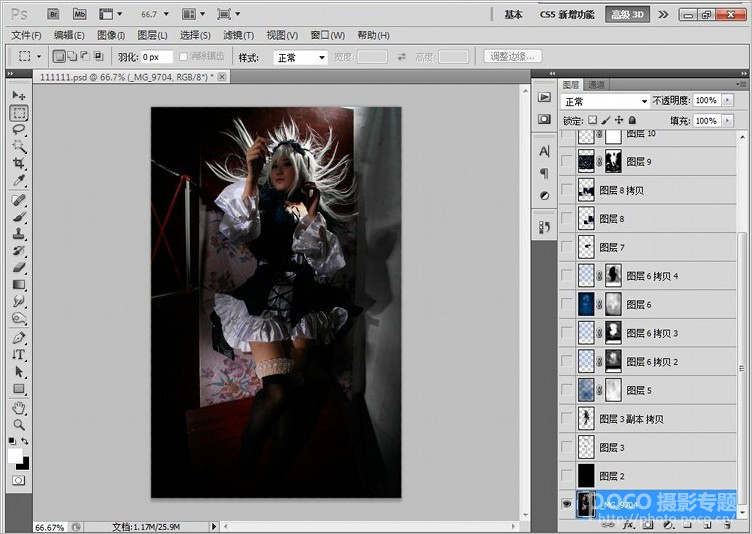This screenshot has width=752, height=534.
Task: Toggle visibility of layer 图层 5
Action: coord(568,390)
